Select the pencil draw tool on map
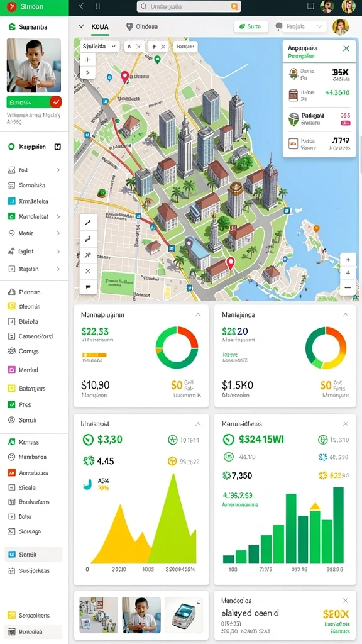362x644 pixels. pyautogui.click(x=88, y=223)
